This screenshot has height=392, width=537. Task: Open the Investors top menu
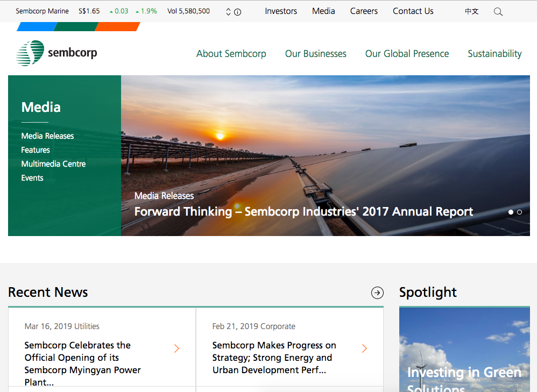[281, 11]
